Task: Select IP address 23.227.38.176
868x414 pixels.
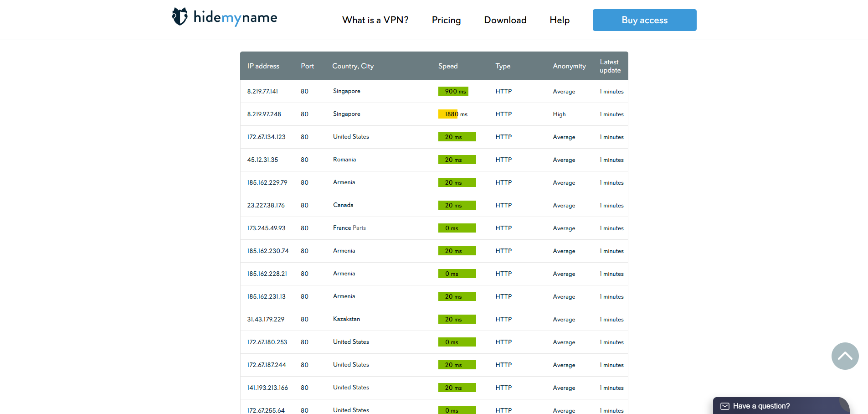Action: coord(266,205)
